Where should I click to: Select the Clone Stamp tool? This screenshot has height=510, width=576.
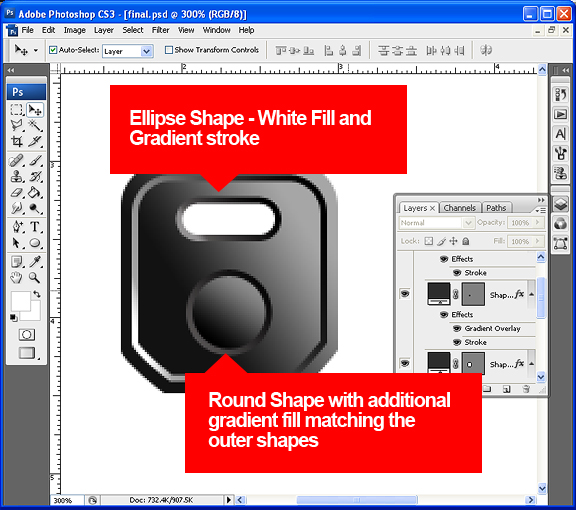pyautogui.click(x=17, y=177)
